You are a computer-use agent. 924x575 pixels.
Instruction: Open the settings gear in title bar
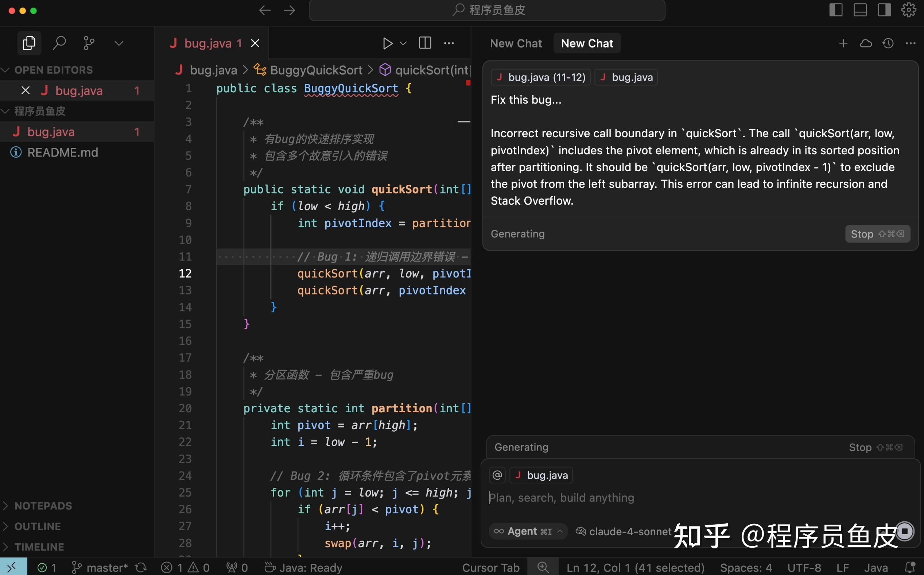[x=908, y=10]
